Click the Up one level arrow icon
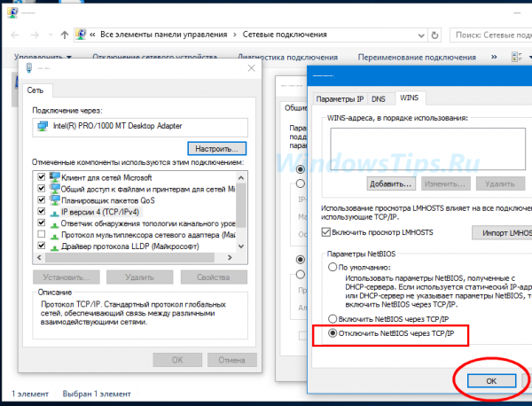The width and height of the screenshot is (532, 406). coord(65,35)
